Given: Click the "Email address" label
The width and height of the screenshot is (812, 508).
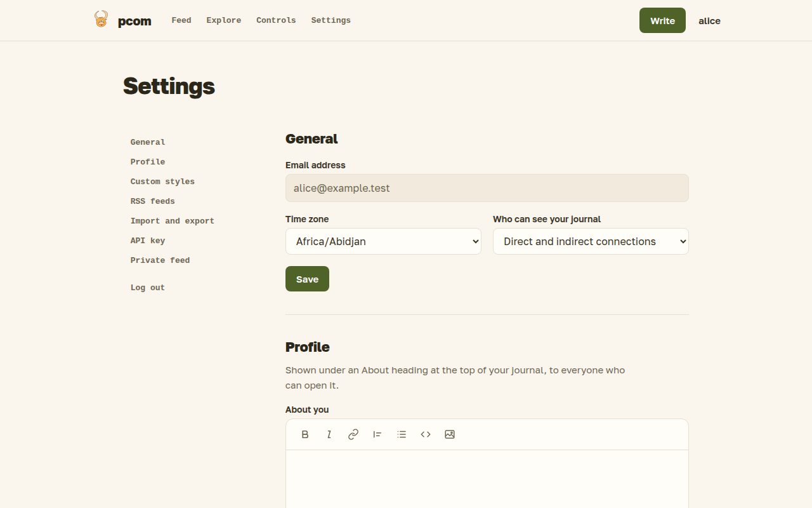Looking at the screenshot, I should tap(315, 165).
